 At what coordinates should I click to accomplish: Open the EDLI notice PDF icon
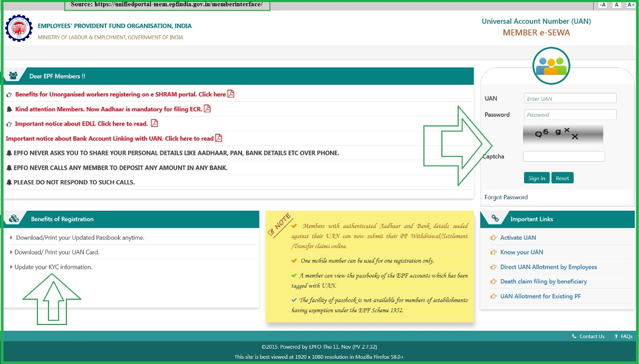pos(154,123)
